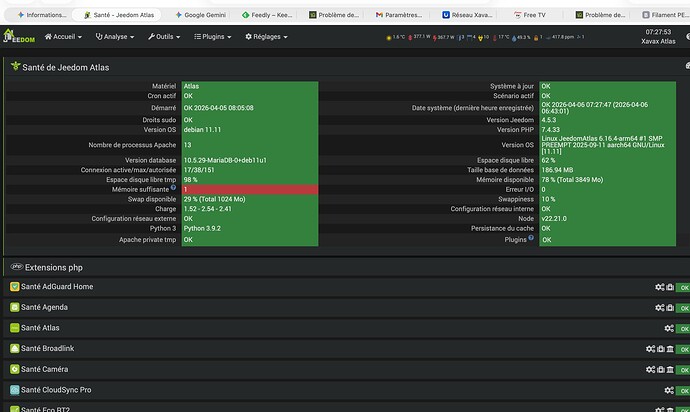Screen dimensions: 690x412
Task: Open the Plugins dropdown menu
Action: point(213,37)
